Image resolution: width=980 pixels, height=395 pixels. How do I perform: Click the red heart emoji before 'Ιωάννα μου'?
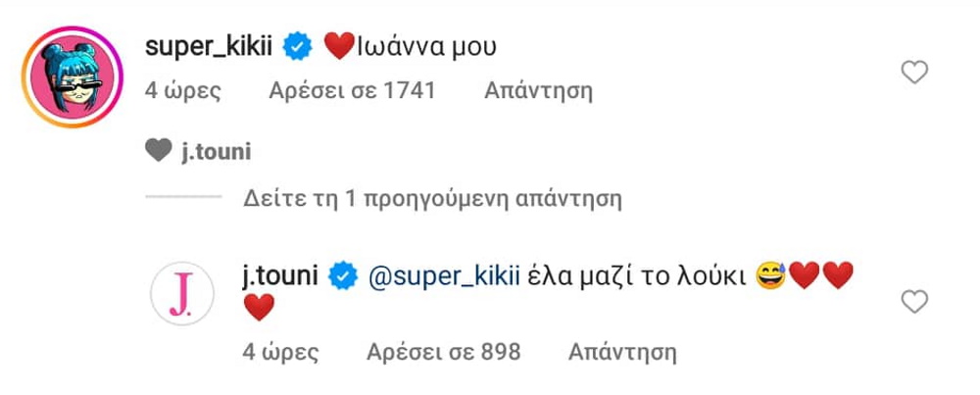tap(339, 47)
